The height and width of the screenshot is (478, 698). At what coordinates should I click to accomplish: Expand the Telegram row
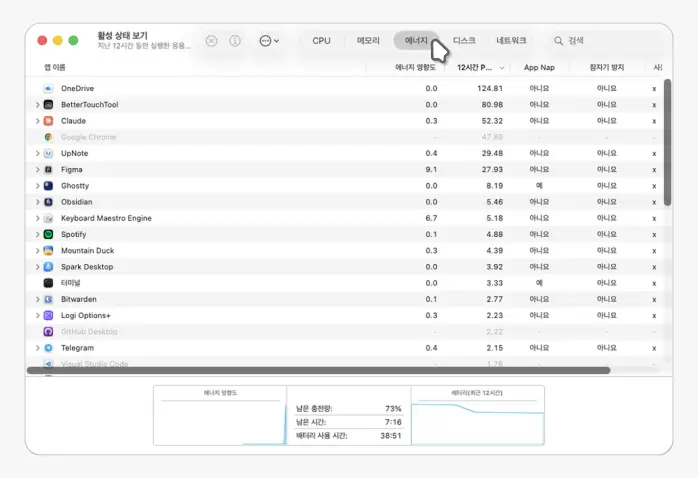click(37, 348)
